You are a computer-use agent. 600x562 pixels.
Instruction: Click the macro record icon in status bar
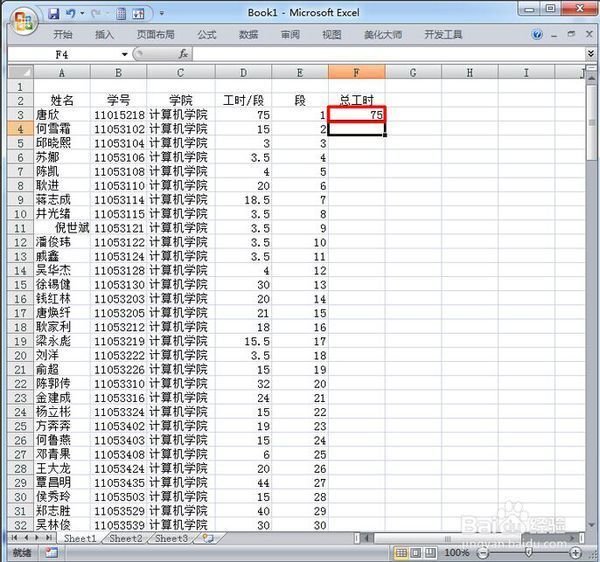pyautogui.click(x=51, y=552)
